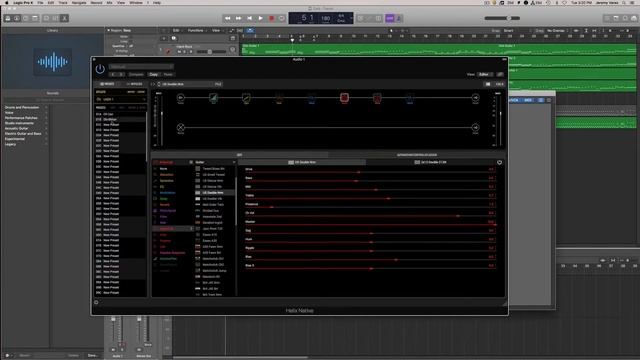Open Helix Native gear settings icon

click(96, 302)
